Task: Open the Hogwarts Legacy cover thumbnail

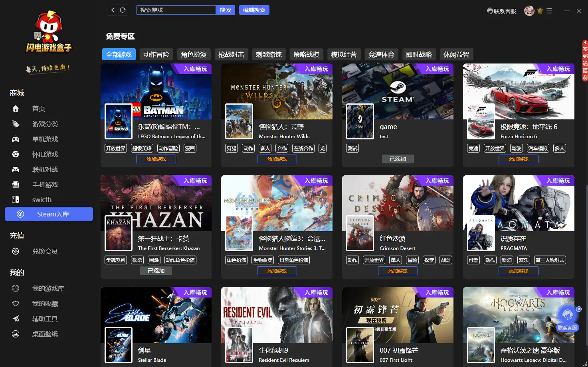Action: [x=481, y=345]
